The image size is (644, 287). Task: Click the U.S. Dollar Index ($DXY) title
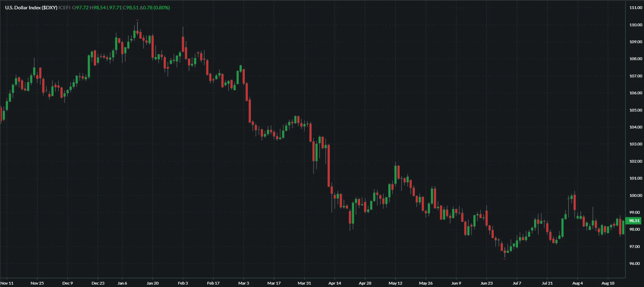[31, 8]
